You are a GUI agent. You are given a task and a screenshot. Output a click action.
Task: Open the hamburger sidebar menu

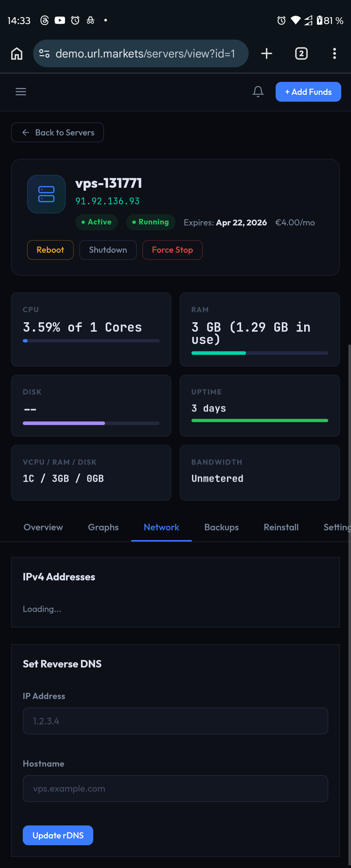pyautogui.click(x=21, y=92)
